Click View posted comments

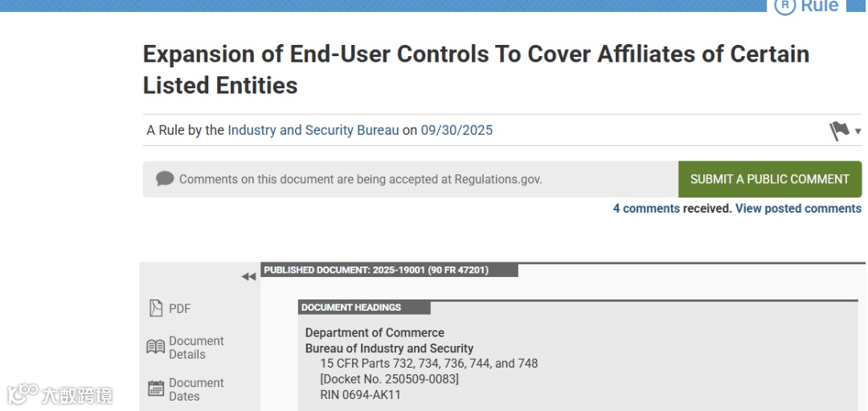click(x=798, y=209)
